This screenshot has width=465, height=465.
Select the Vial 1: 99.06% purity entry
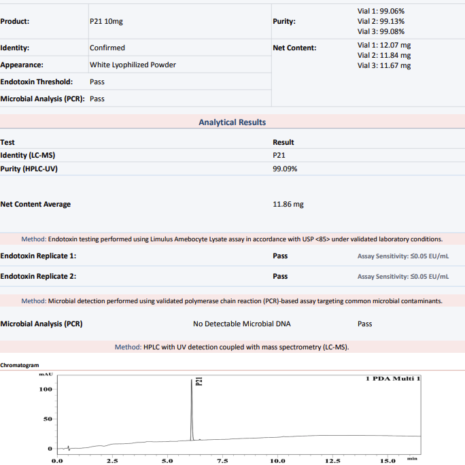(x=381, y=11)
